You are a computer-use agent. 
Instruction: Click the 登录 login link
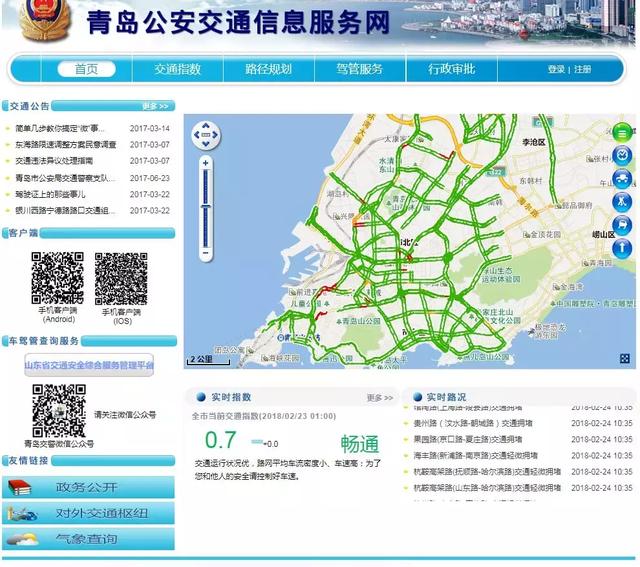556,70
